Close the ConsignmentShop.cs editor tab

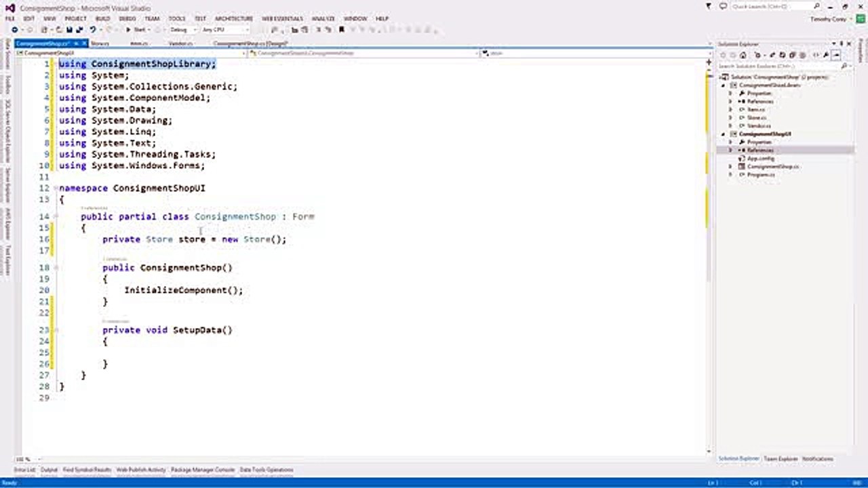pos(84,43)
